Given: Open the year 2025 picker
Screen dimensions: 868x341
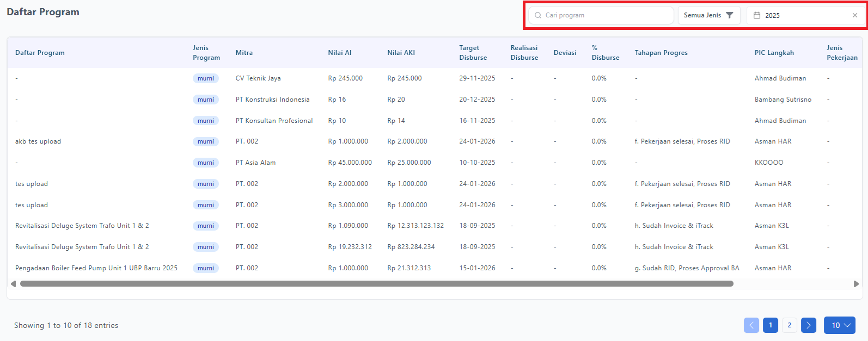Looking at the screenshot, I should 800,15.
